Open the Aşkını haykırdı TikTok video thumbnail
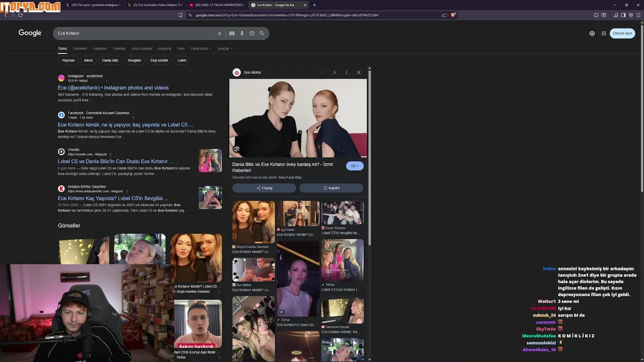This screenshot has width=644, height=362. pyautogui.click(x=198, y=324)
